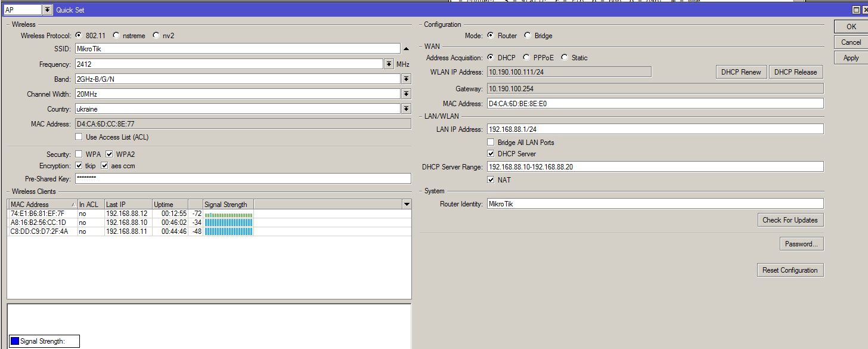This screenshot has height=349, width=868.
Task: Select Static address acquisition
Action: click(565, 58)
